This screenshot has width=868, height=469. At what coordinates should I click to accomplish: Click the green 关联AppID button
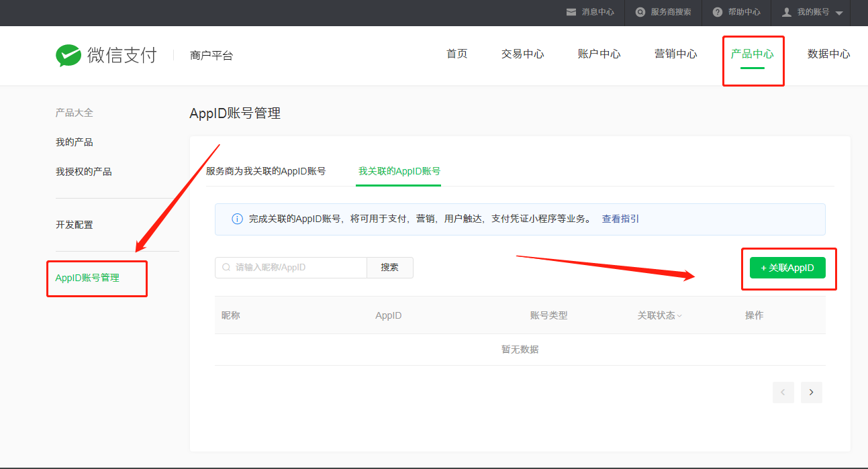pos(787,268)
